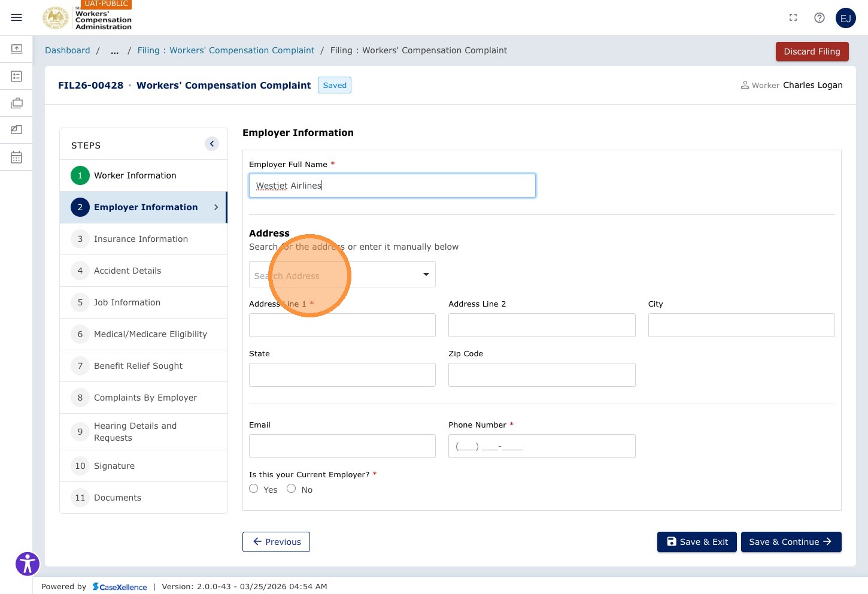
Task: Click Save & Continue button
Action: tap(791, 542)
